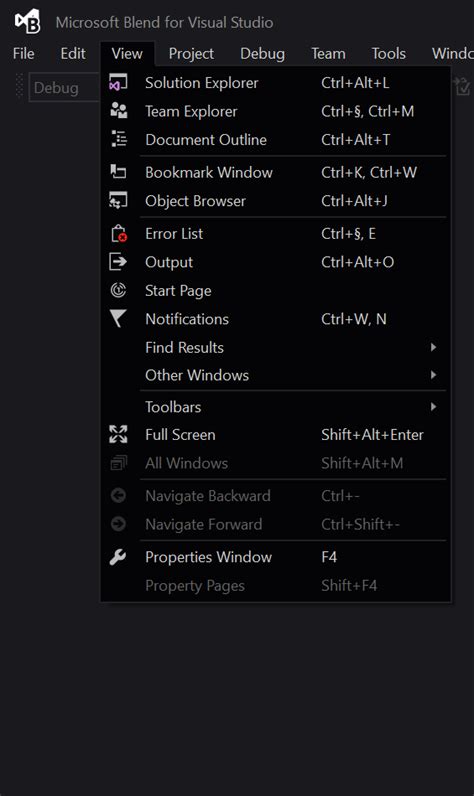Open the Debug menu
The height and width of the screenshot is (796, 474).
(x=262, y=53)
